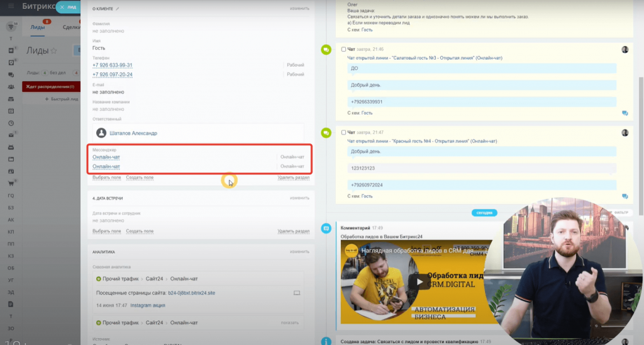Screen dimensions: 644x345
Task: Open the hamburger menu beside the Битрикс logo
Action: tap(11, 6)
